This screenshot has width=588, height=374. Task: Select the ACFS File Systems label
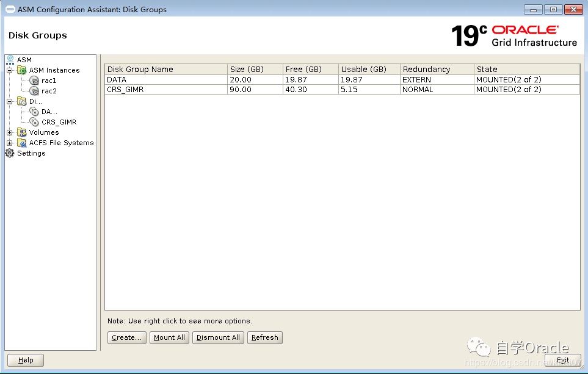[61, 143]
